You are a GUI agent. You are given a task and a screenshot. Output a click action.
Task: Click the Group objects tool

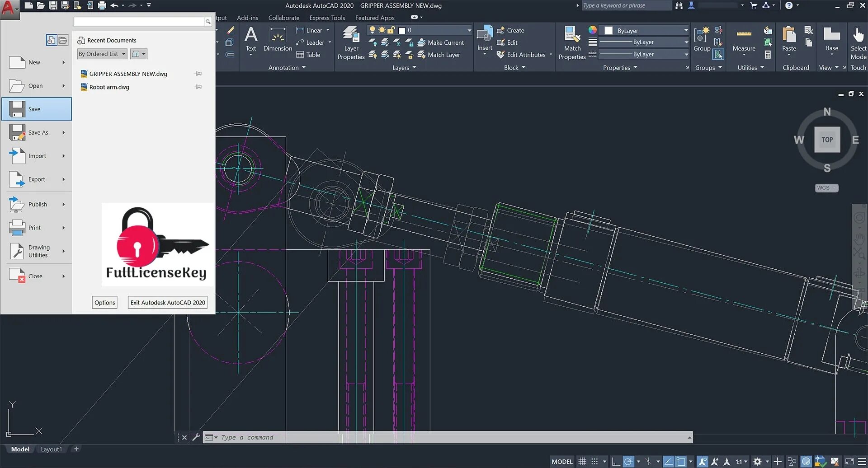click(702, 39)
